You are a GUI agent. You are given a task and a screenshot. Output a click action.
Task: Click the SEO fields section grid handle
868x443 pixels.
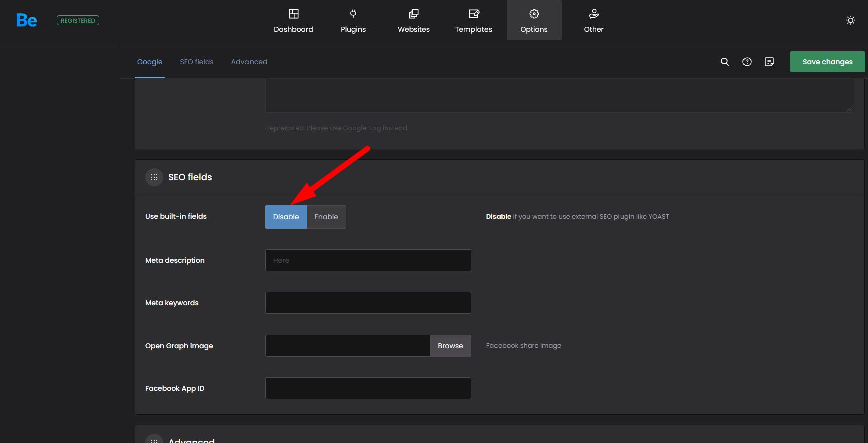click(154, 177)
